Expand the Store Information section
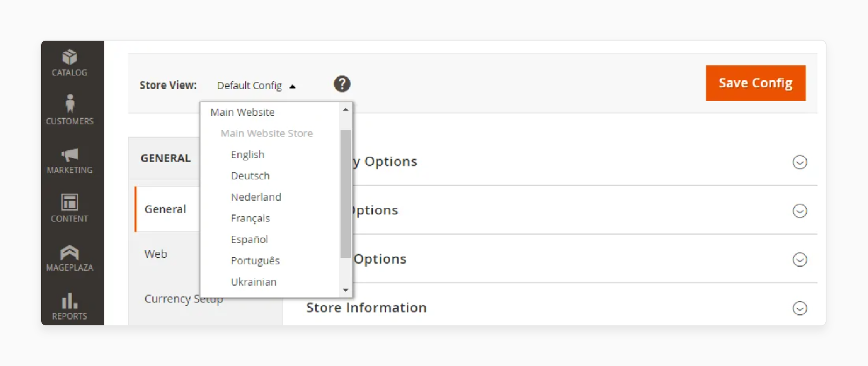868x366 pixels. [x=801, y=308]
